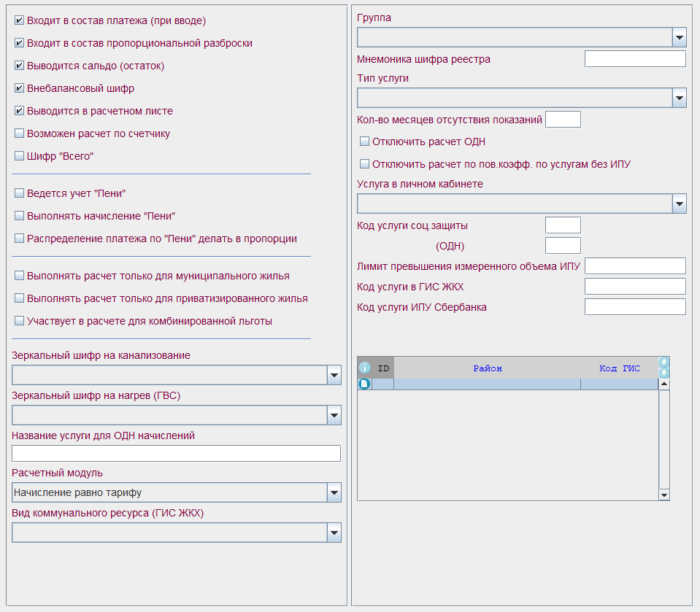Click 'Мнемоника шифра реестра' input field
This screenshot has width=700, height=612.
(635, 59)
